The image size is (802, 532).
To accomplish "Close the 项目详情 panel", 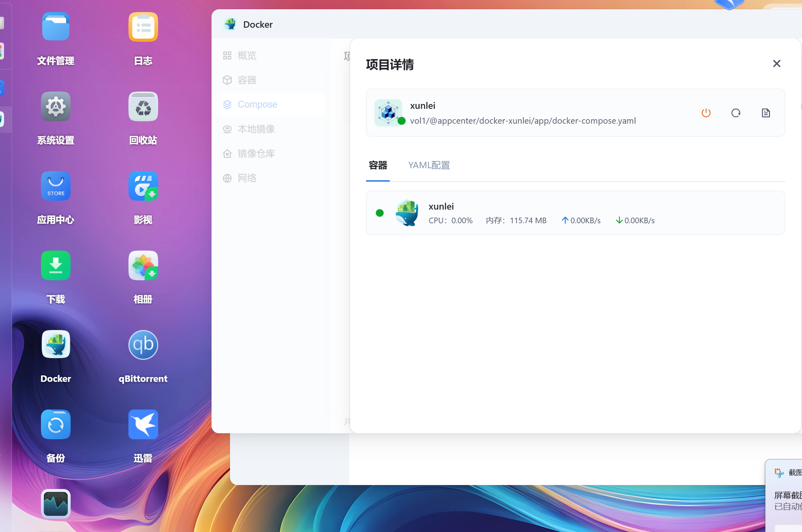I will click(x=777, y=63).
